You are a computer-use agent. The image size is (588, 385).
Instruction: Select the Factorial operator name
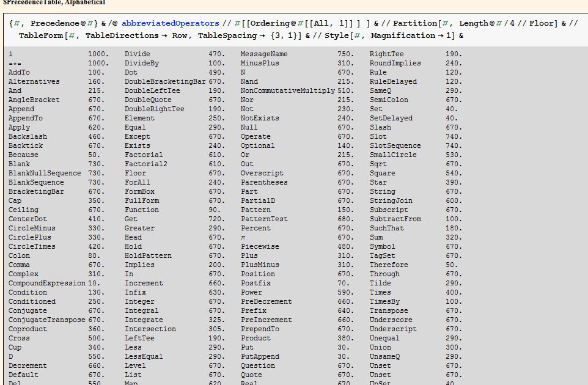point(144,155)
